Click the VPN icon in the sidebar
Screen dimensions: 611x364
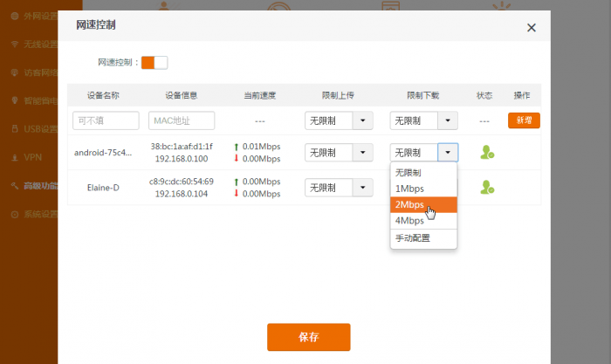click(15, 158)
